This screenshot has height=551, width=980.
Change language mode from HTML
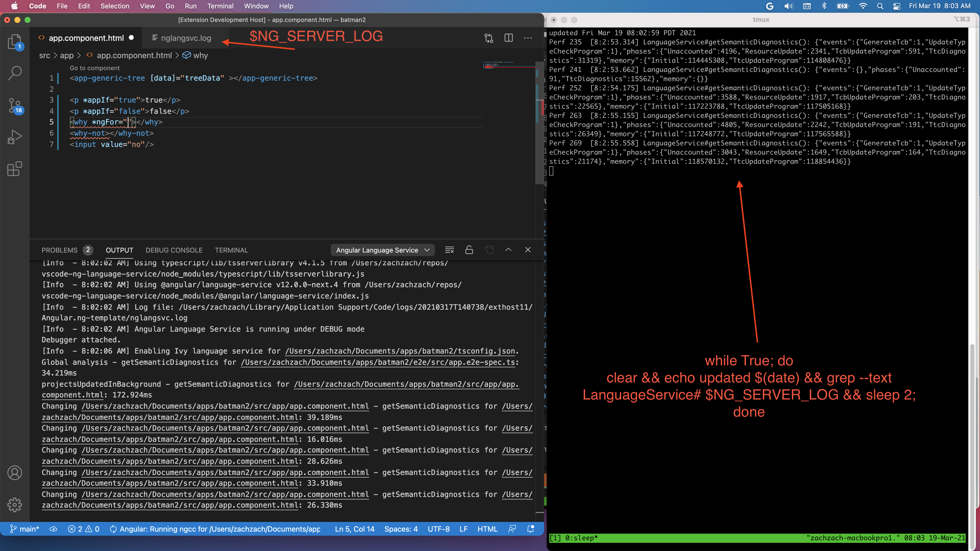click(x=487, y=529)
